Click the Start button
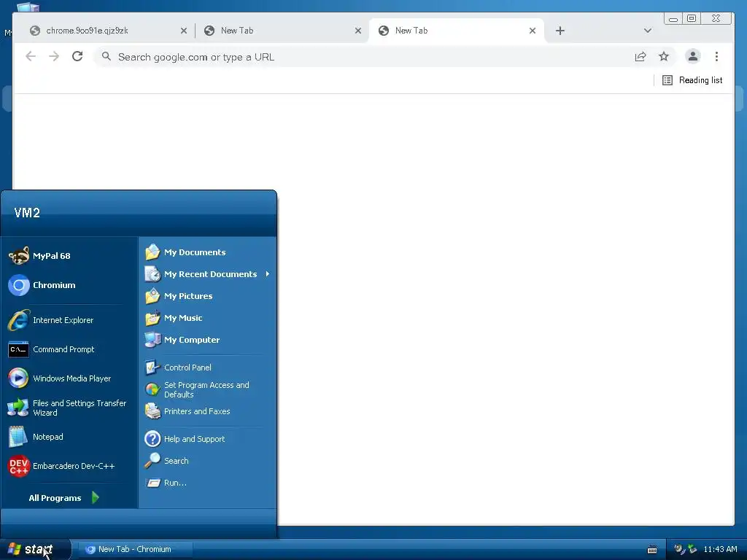The height and width of the screenshot is (560, 747). (35, 549)
